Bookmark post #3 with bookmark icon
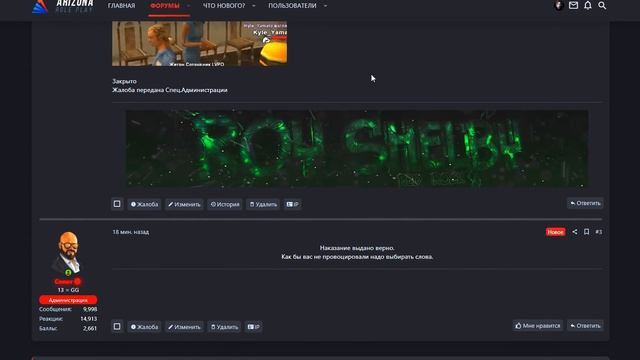Screen dimensions: 640x360 (587, 232)
